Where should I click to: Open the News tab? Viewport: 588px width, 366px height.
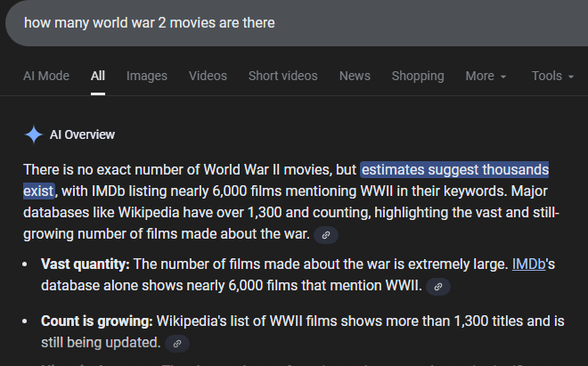coord(355,76)
